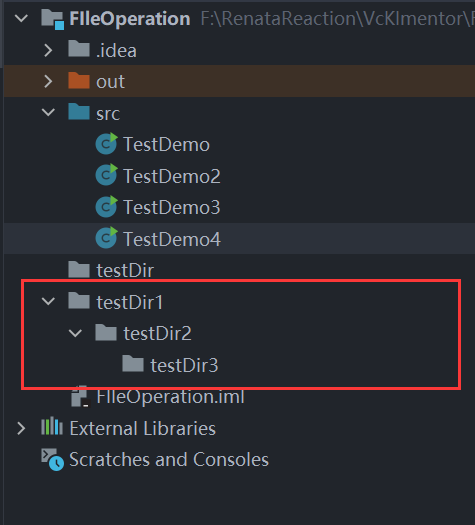The image size is (475, 525).
Task: Click the FileOperation.iml file icon
Action: tap(80, 397)
